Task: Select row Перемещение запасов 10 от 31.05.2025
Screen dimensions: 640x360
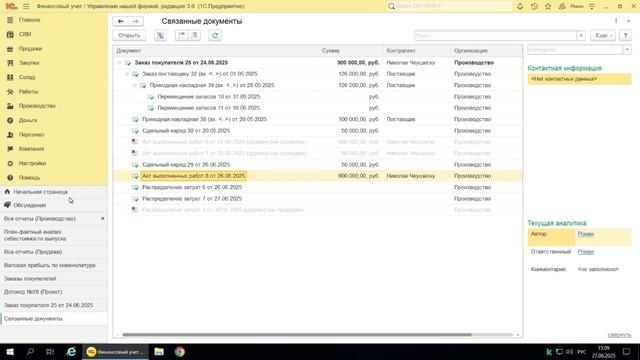Action: 318,97
